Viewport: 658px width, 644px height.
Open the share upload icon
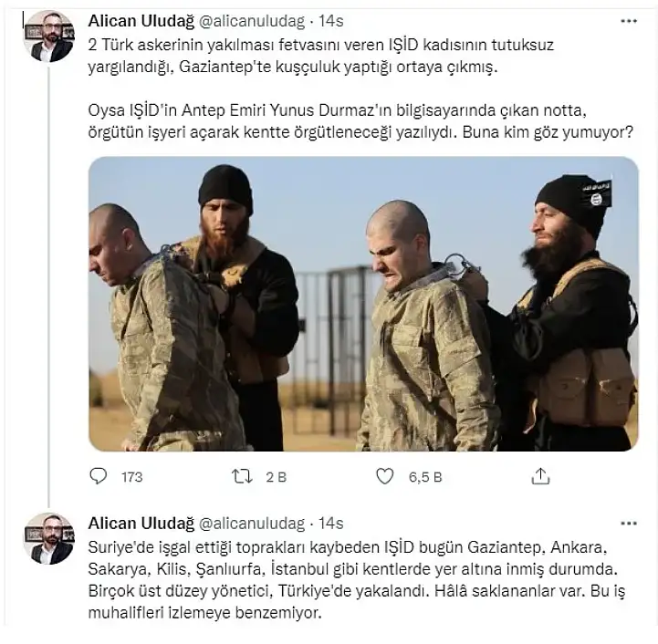click(540, 476)
